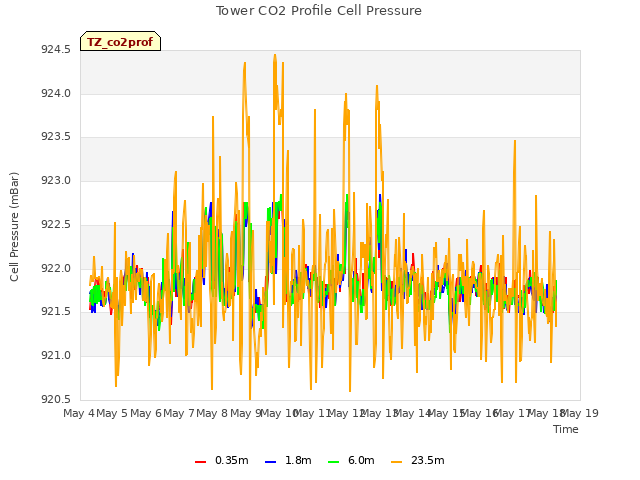Click the 921.5 y-axis tick value

tap(56, 312)
